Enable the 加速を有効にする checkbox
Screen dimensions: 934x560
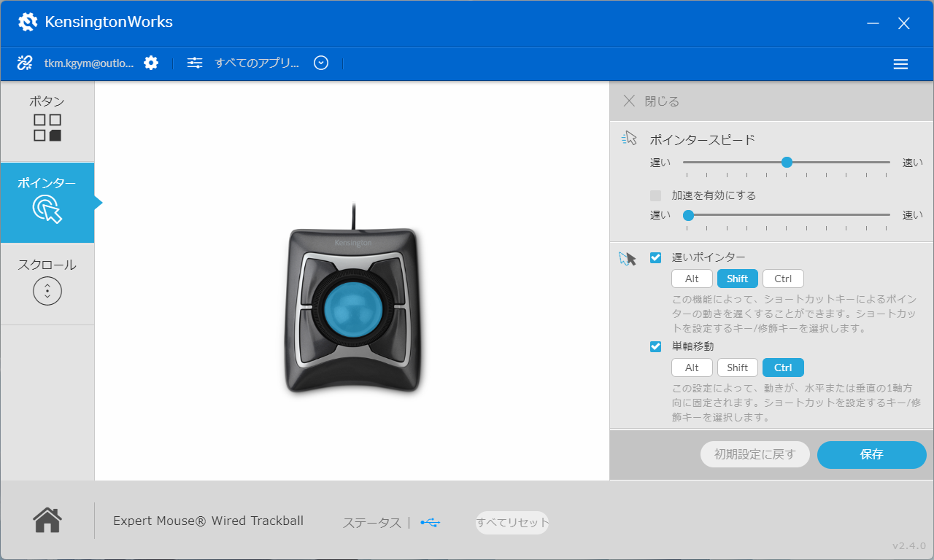[655, 195]
